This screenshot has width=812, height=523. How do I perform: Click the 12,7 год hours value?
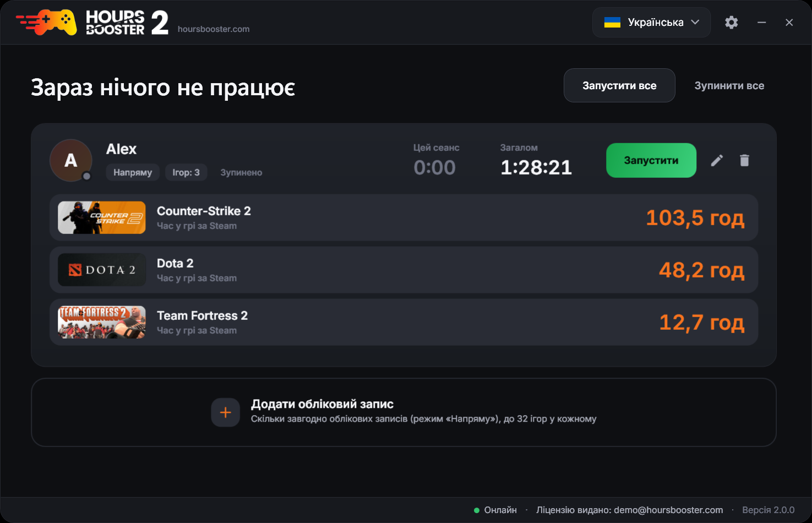(x=702, y=323)
